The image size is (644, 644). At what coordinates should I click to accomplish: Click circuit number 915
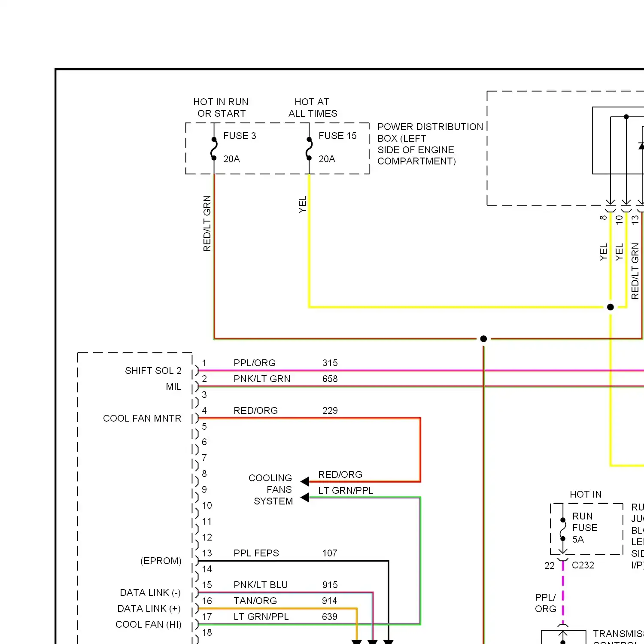click(330, 585)
